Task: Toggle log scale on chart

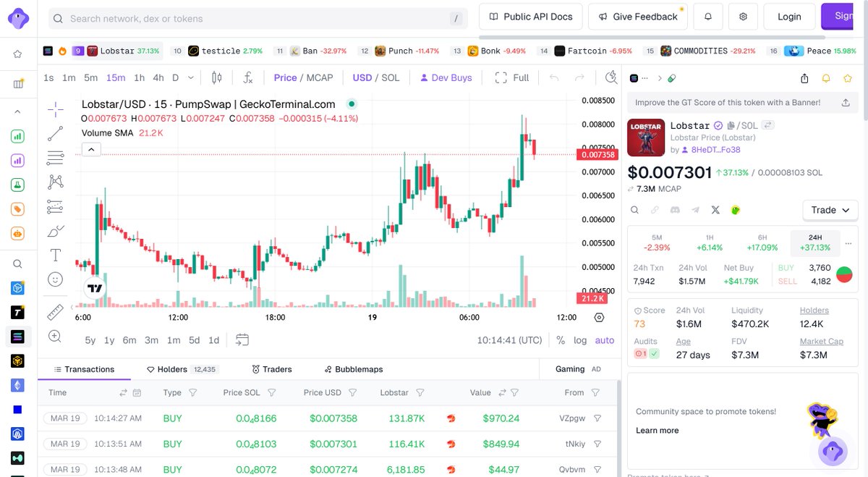Action: click(580, 340)
